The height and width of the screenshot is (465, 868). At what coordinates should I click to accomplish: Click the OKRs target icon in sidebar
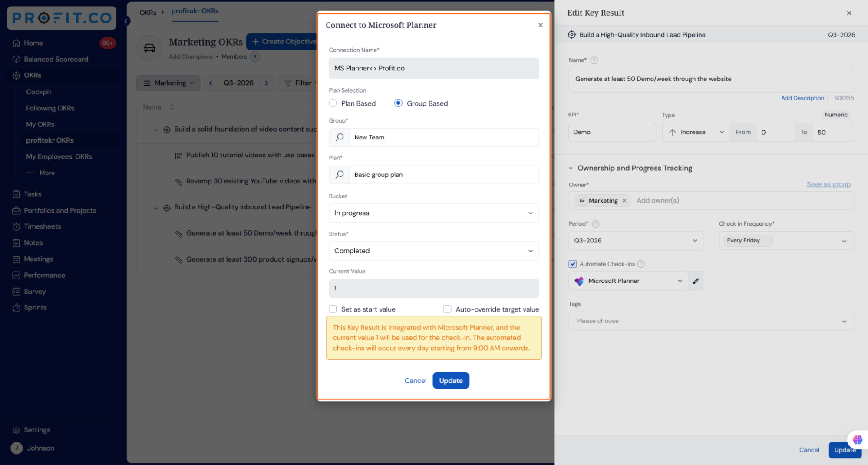[17, 75]
